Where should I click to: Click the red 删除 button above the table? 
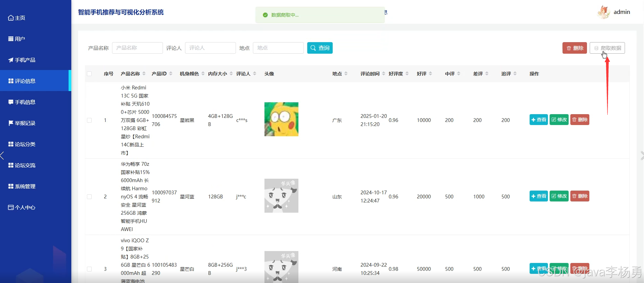(574, 48)
